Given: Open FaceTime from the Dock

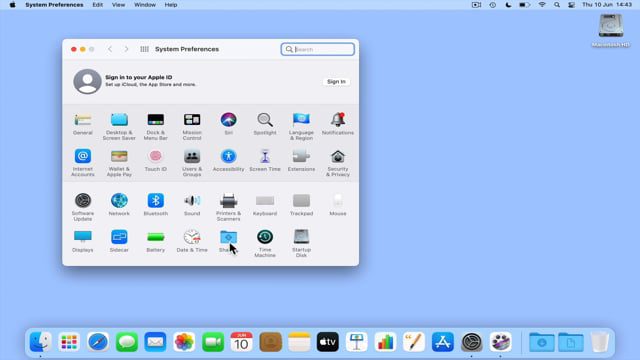Looking at the screenshot, I should (x=213, y=342).
